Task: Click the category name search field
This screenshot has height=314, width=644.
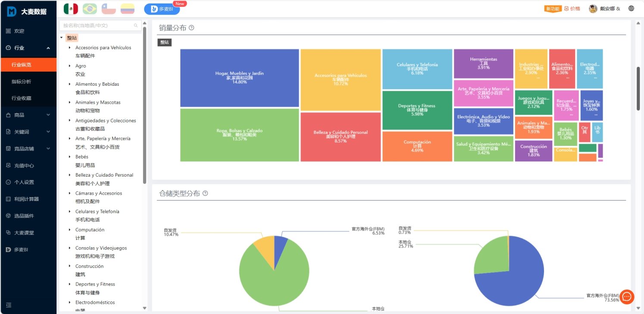Action: (97, 25)
